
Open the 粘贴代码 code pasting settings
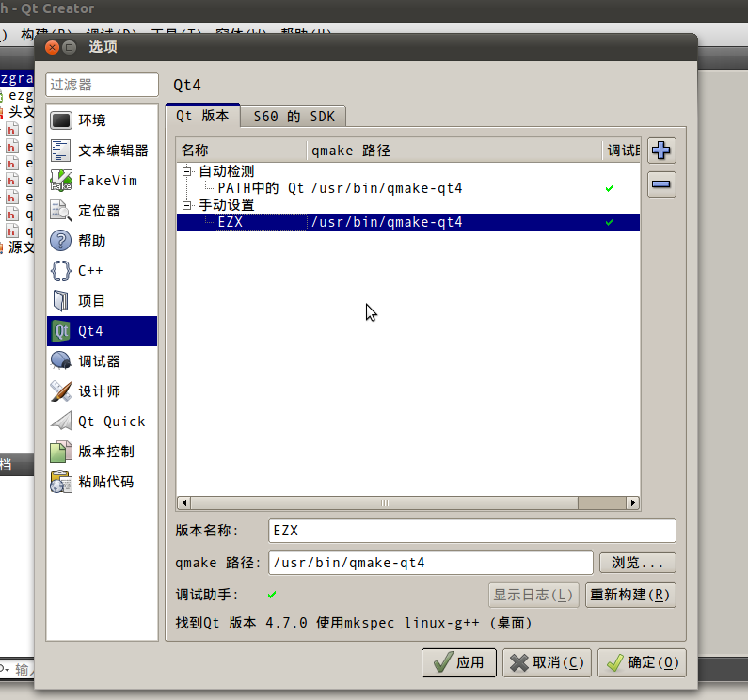[x=103, y=482]
